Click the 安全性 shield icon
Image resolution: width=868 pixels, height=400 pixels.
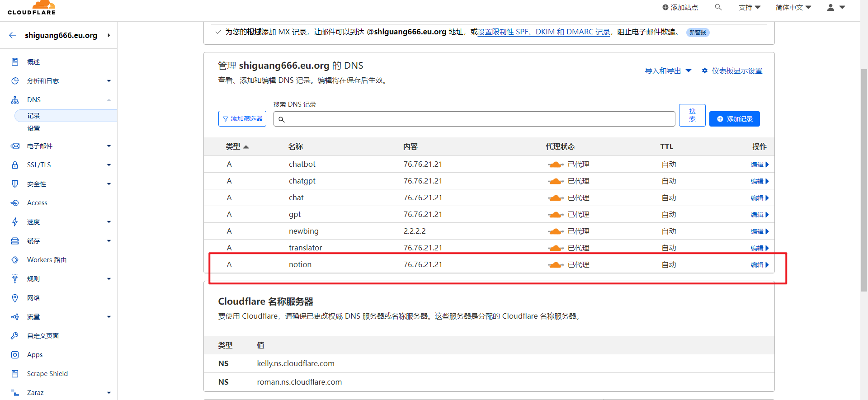coord(15,184)
